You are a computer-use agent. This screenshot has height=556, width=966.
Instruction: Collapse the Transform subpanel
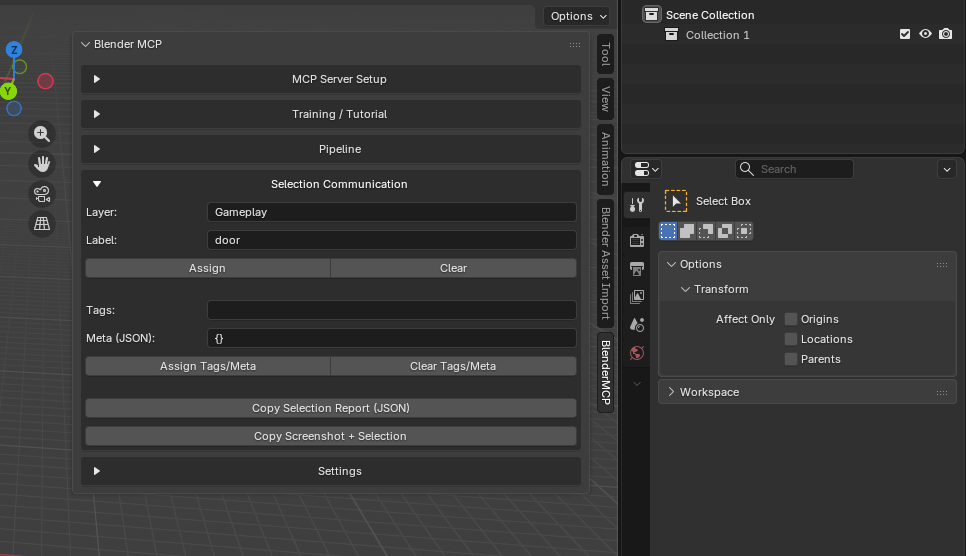click(685, 289)
